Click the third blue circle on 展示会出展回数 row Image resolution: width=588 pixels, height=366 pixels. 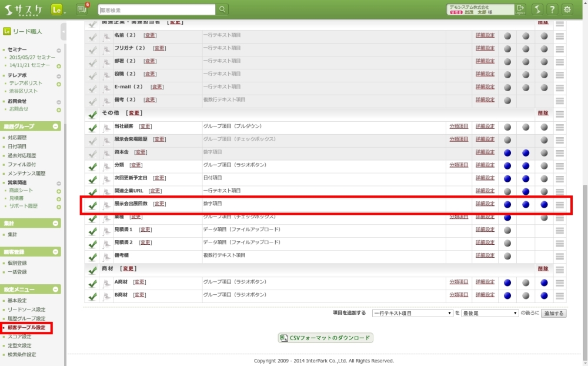tap(544, 205)
